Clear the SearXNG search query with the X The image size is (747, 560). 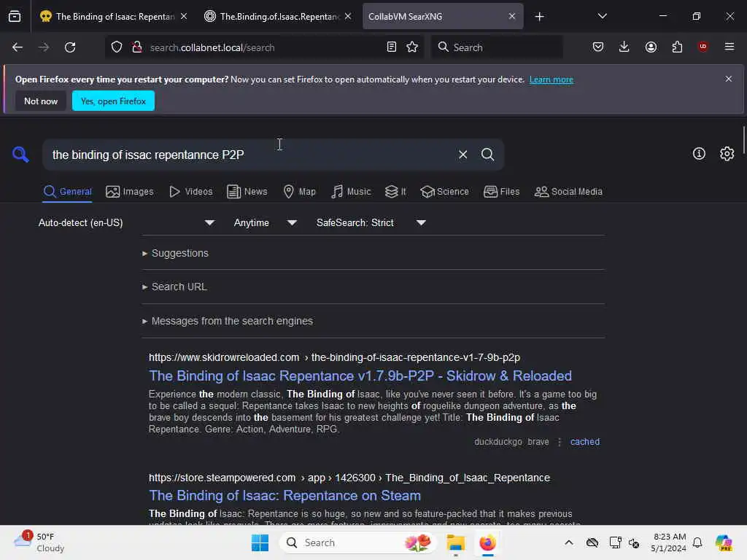pyautogui.click(x=462, y=155)
